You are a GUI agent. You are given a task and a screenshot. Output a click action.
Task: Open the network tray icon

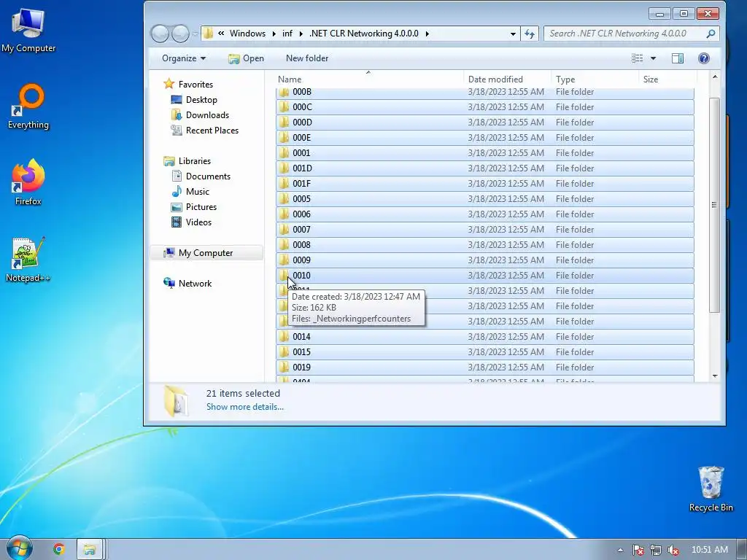pyautogui.click(x=656, y=550)
